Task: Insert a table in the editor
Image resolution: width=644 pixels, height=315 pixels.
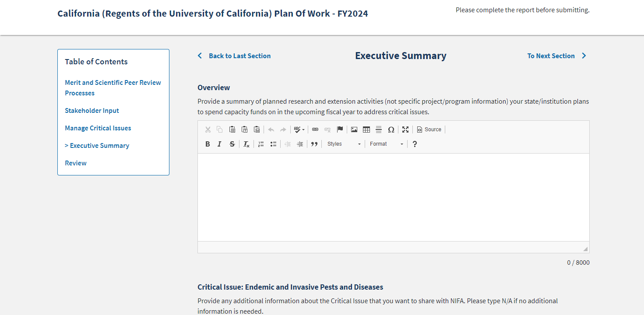Action: 366,129
